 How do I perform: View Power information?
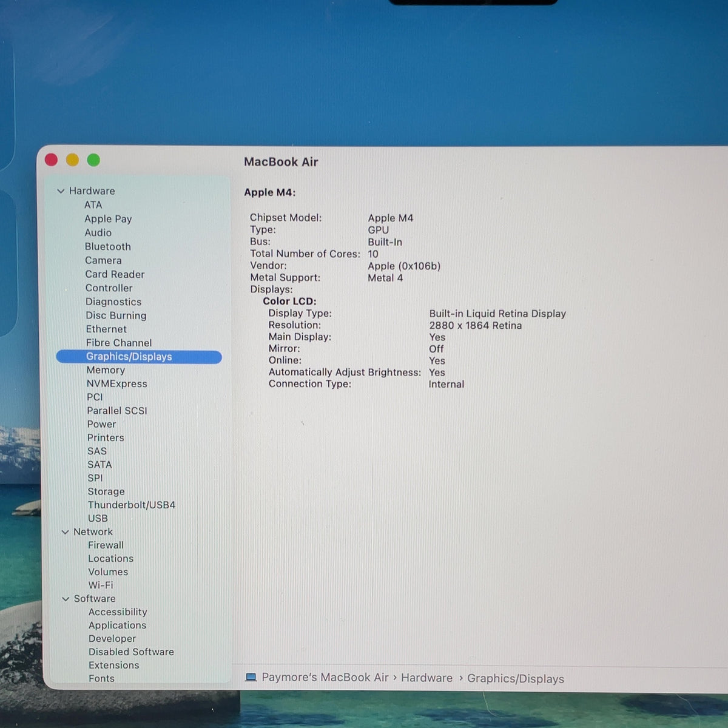tap(101, 425)
